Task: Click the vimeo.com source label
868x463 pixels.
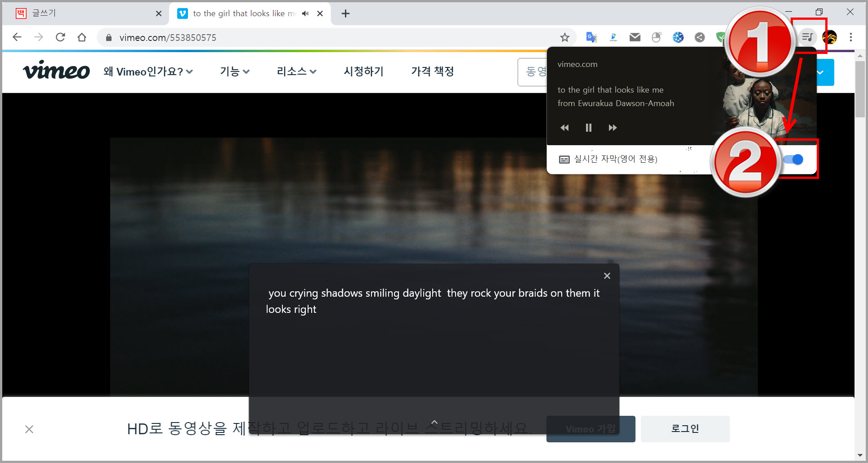Action: [x=577, y=64]
